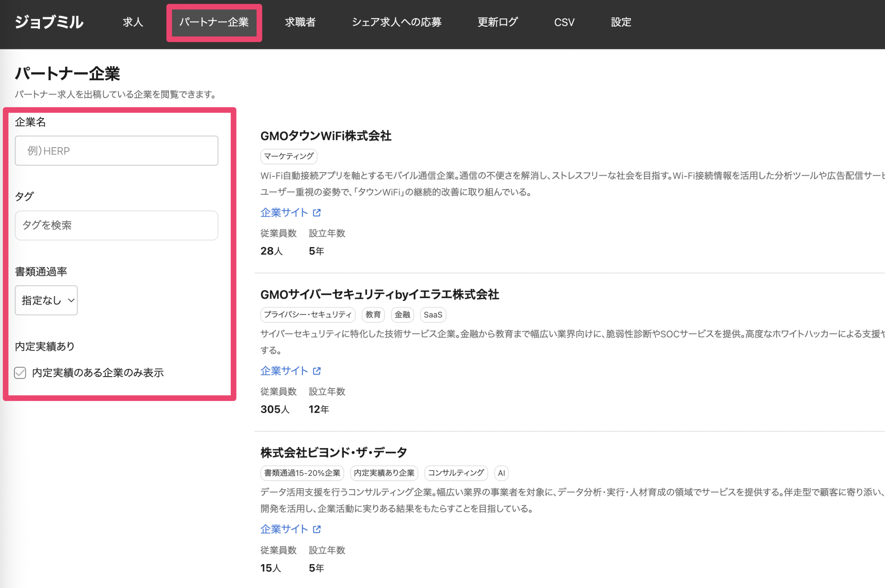
Task: Click the ジョブミル logo
Action: coord(49,22)
